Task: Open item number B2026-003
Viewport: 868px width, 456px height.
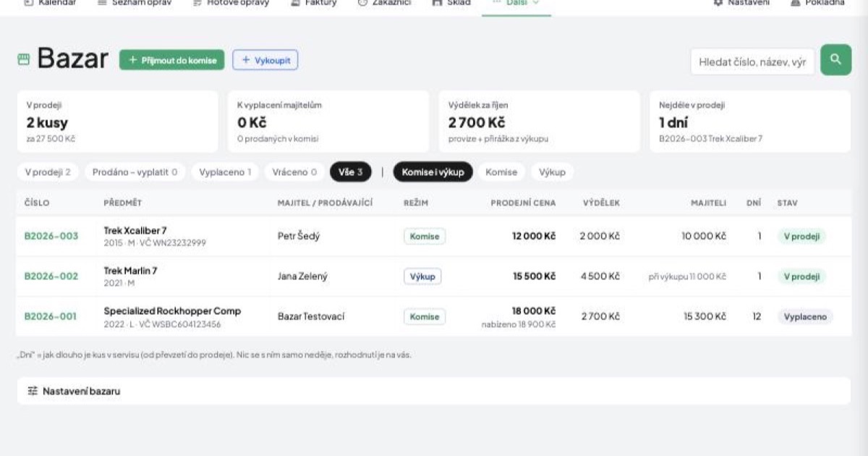Action: (x=51, y=236)
